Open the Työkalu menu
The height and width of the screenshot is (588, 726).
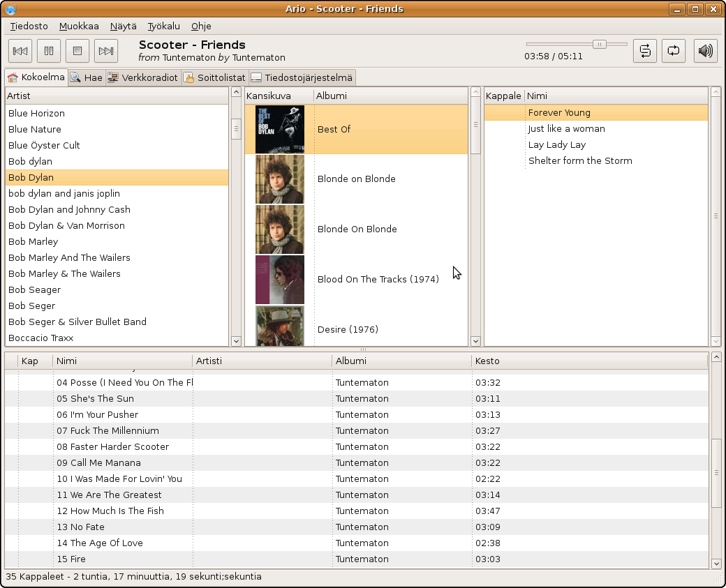point(163,27)
